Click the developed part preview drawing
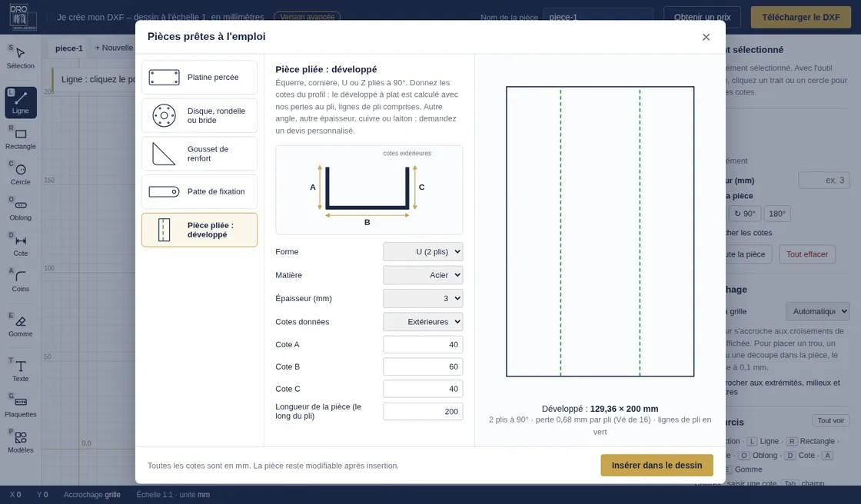861x504 pixels. pos(600,231)
